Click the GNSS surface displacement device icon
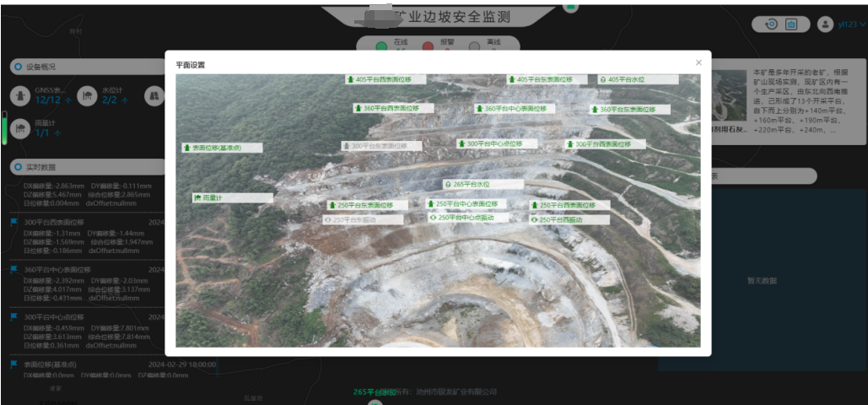This screenshot has width=868, height=405. point(19,95)
